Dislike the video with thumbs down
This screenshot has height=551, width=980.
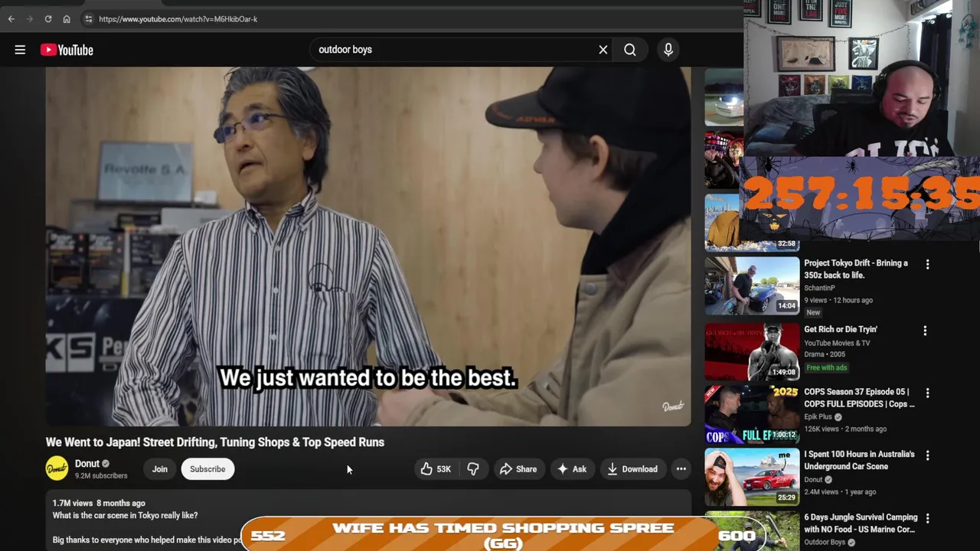click(473, 469)
